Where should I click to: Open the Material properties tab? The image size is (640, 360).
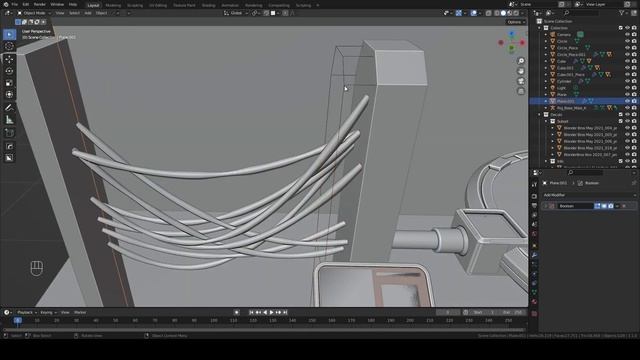click(x=534, y=302)
